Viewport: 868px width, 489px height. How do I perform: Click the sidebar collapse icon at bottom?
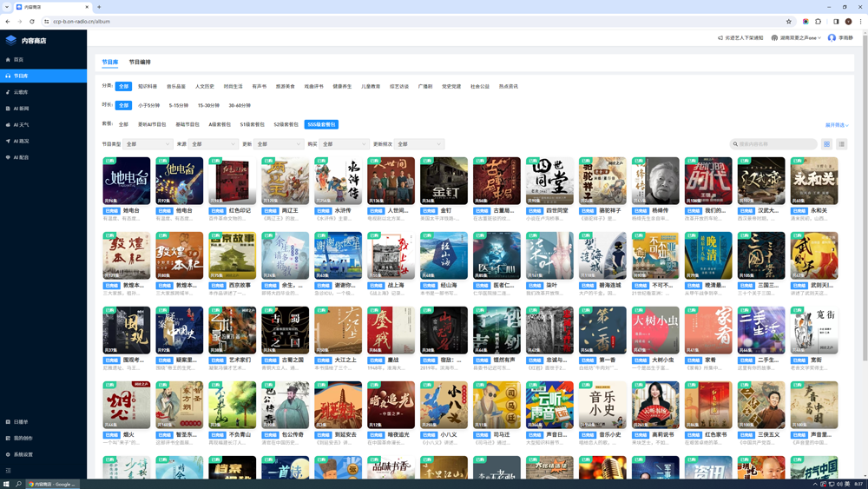(9, 471)
